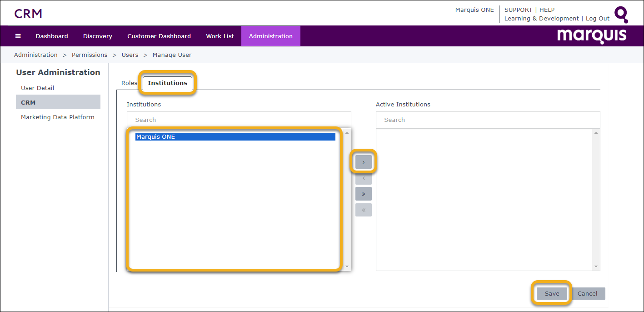644x312 pixels.
Task: Click the Active Institutions search field
Action: click(x=488, y=120)
